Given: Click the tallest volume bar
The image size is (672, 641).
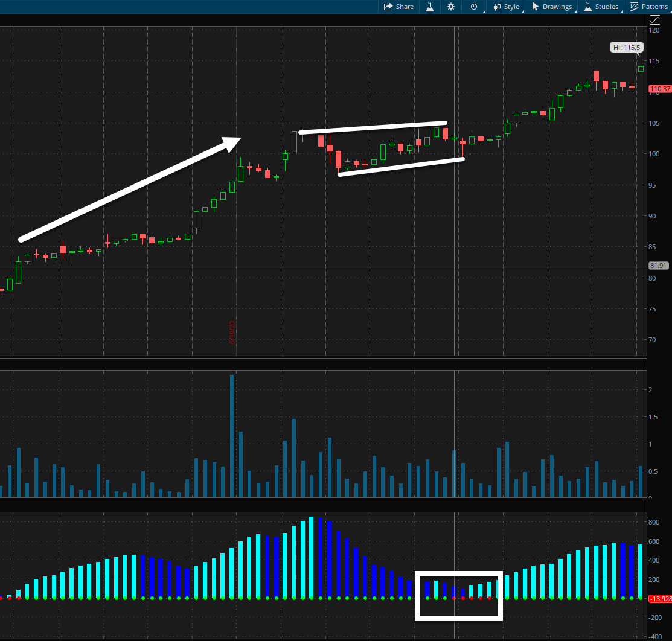Looking at the screenshot, I should 232,436.
